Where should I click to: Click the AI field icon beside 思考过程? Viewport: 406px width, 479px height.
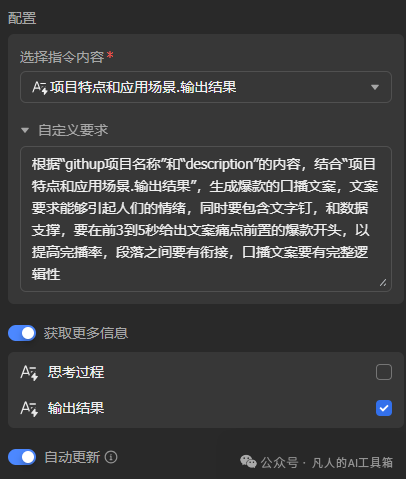coord(29,372)
